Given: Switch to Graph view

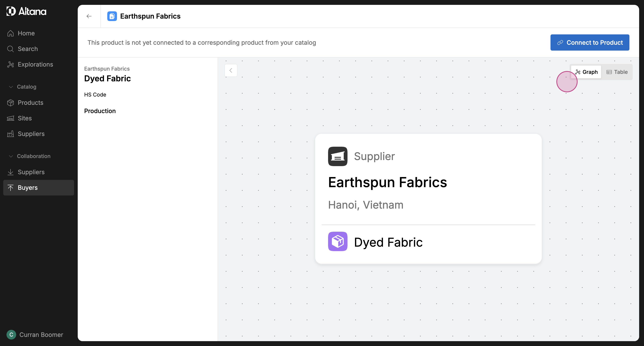Looking at the screenshot, I should point(586,72).
